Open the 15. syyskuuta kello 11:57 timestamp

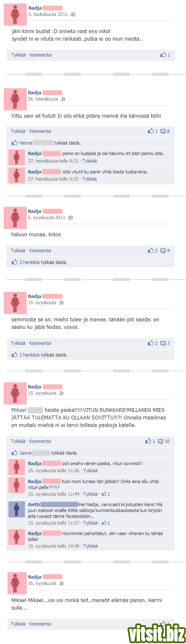[54, 523]
